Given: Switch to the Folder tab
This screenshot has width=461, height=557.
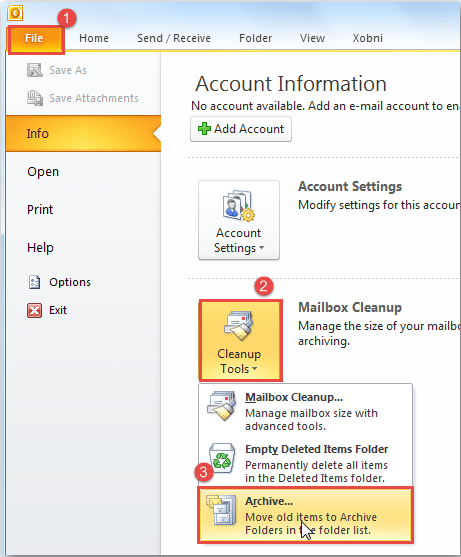Looking at the screenshot, I should [255, 38].
